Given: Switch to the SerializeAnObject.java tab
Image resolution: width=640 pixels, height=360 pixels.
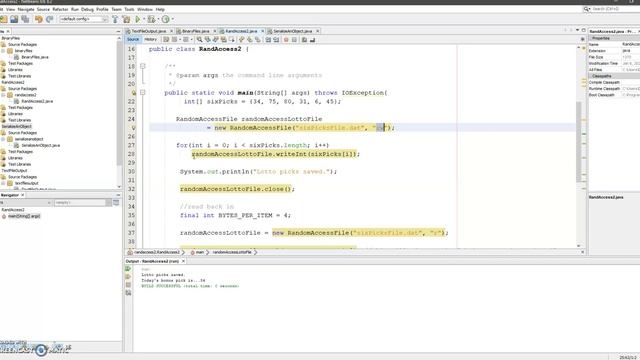Looking at the screenshot, I should 293,31.
